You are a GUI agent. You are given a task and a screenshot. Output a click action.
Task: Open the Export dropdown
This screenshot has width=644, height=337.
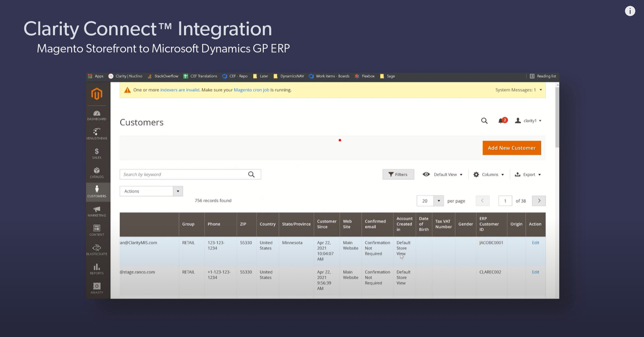[528, 174]
